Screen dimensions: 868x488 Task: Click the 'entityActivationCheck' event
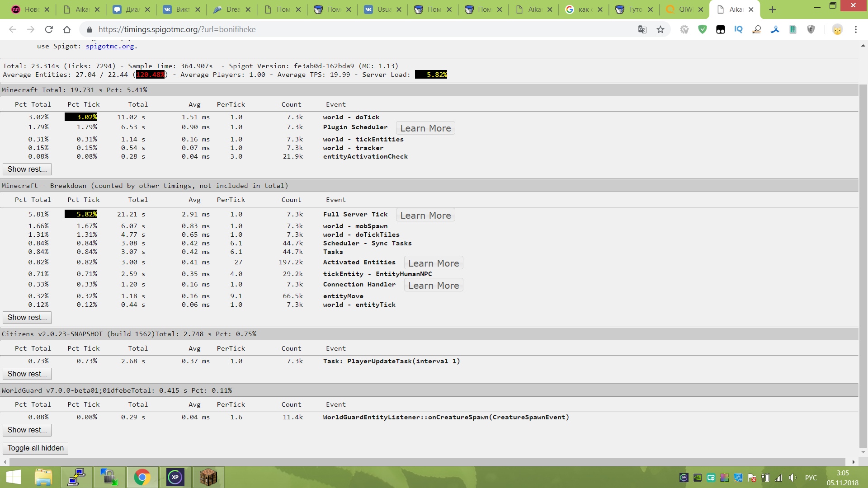click(365, 156)
